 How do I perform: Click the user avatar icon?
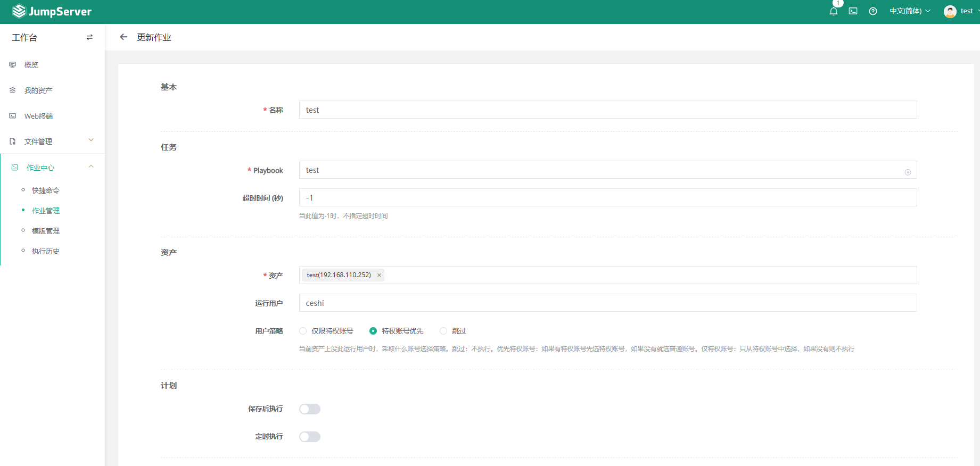point(950,11)
